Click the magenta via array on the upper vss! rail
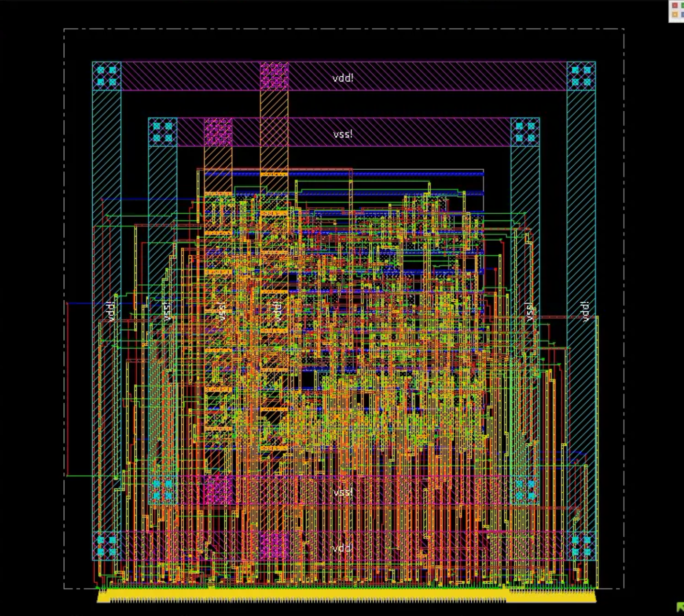This screenshot has height=616, width=684. point(218,132)
